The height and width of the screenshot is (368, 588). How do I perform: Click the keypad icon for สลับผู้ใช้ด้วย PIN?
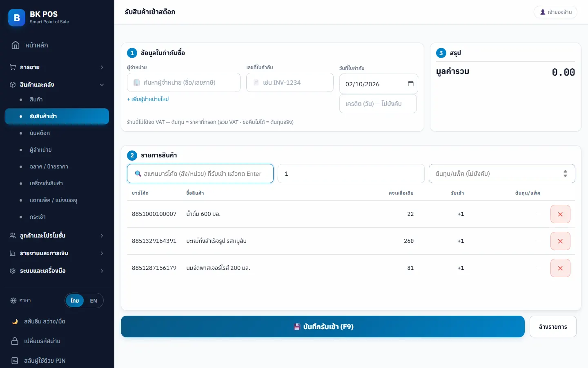click(15, 361)
